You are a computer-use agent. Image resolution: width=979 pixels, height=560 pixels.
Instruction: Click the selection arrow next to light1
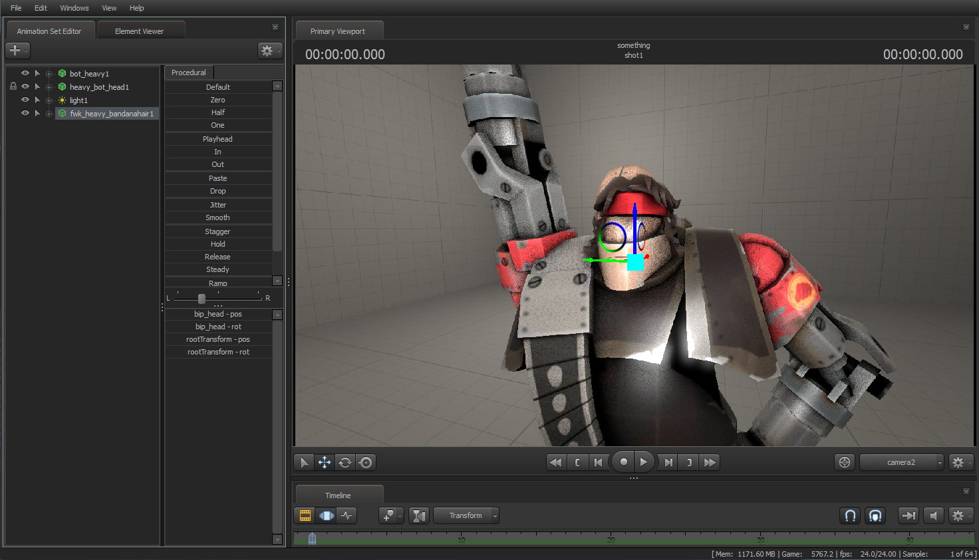click(37, 100)
